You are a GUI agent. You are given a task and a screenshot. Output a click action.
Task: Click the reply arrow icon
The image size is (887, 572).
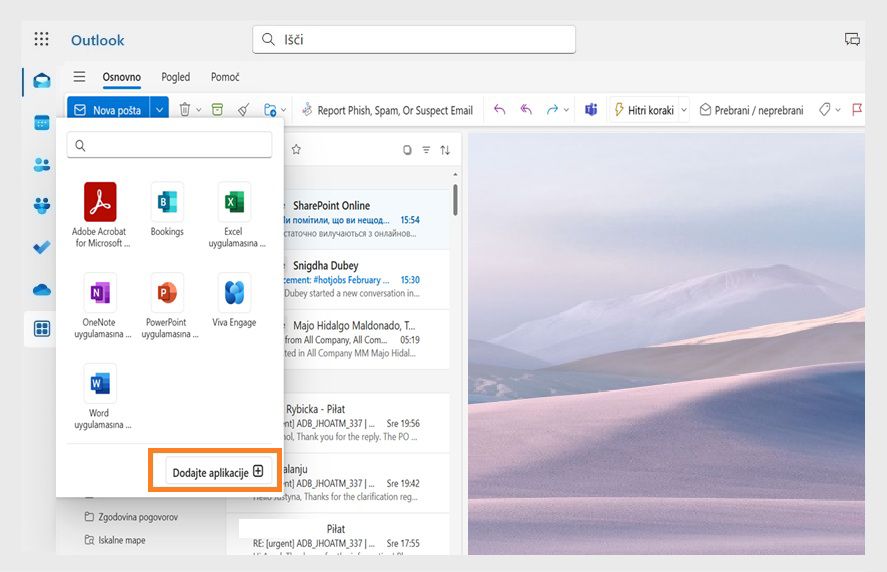tap(499, 110)
